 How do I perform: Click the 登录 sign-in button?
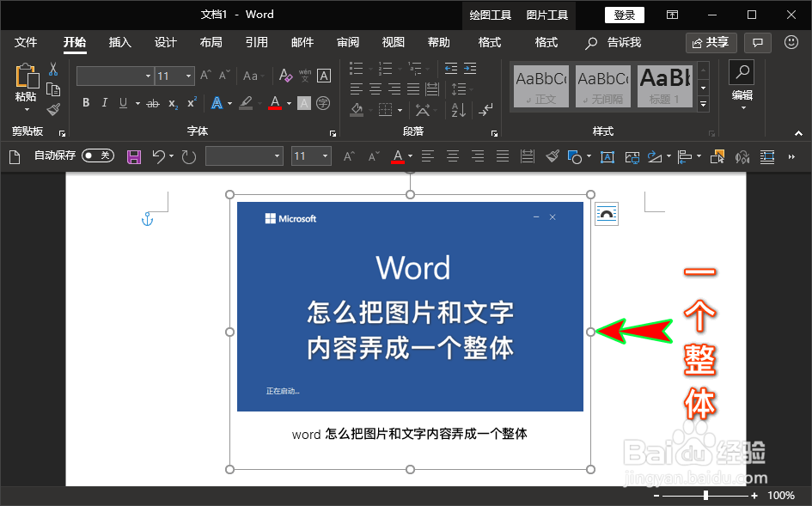[x=625, y=15]
